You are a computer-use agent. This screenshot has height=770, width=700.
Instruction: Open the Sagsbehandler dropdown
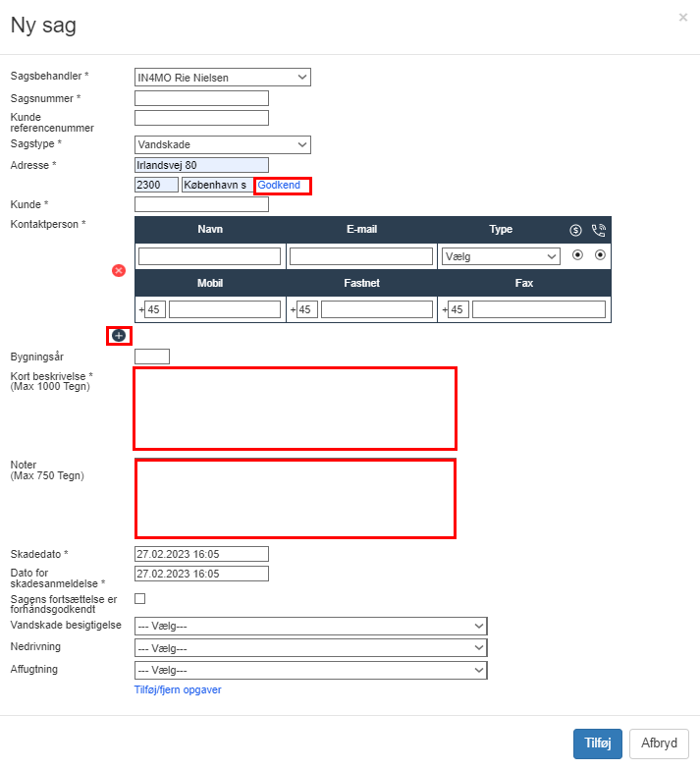point(222,77)
